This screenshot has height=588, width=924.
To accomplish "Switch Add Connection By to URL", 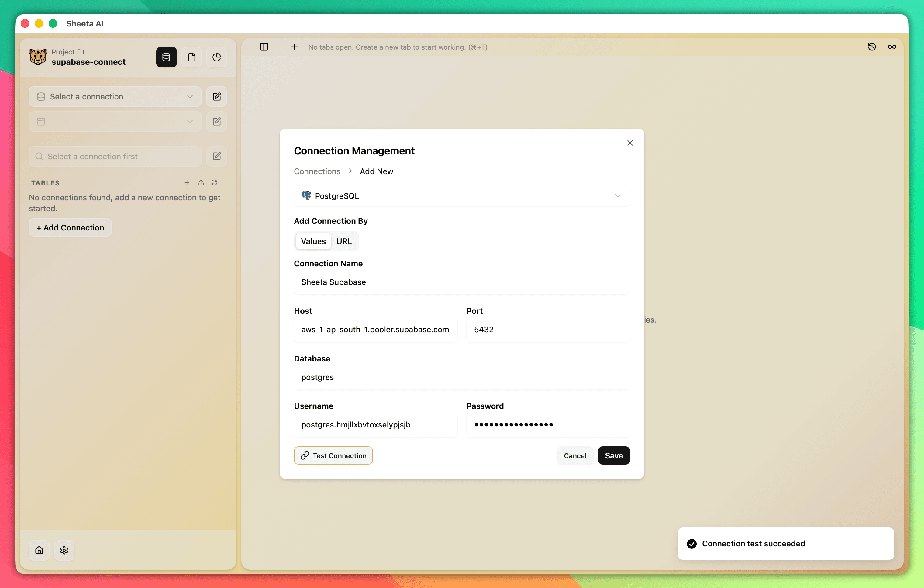I will click(x=343, y=241).
